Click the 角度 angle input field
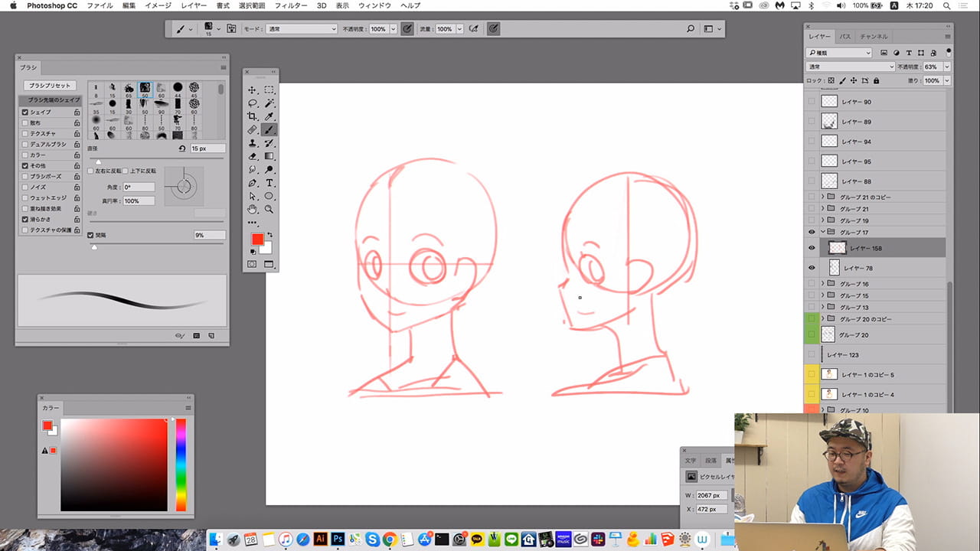Image resolution: width=980 pixels, height=551 pixels. (139, 187)
